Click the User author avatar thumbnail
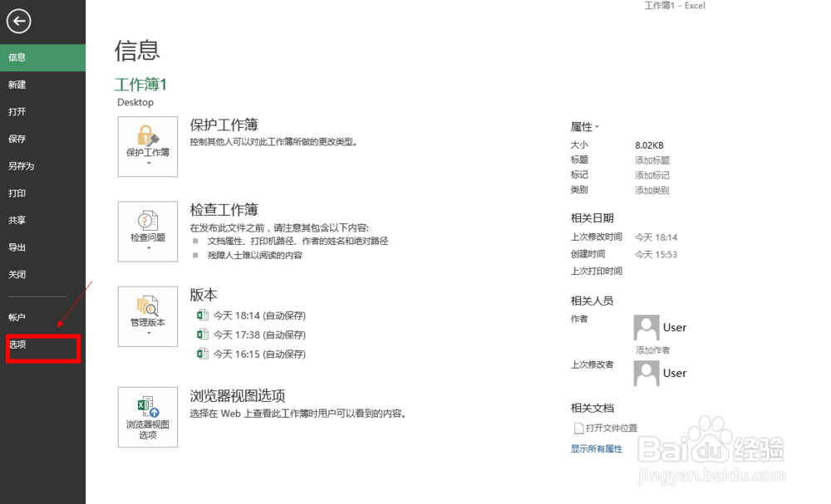The width and height of the screenshot is (831, 504). tap(647, 327)
